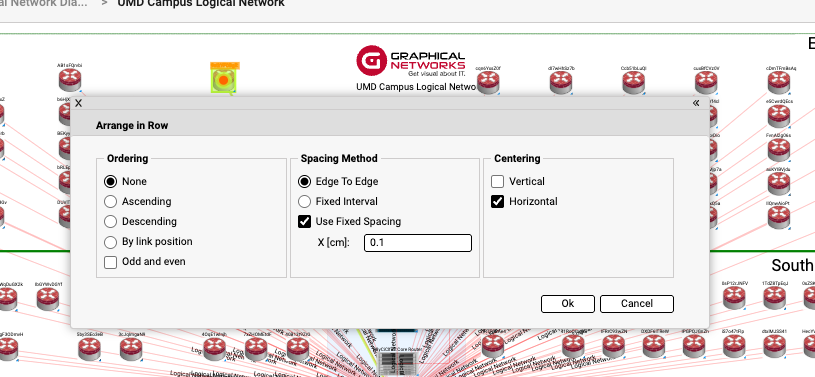The height and width of the screenshot is (377, 815).
Task: Click the Graphical Networks logo icon
Action: click(x=371, y=60)
